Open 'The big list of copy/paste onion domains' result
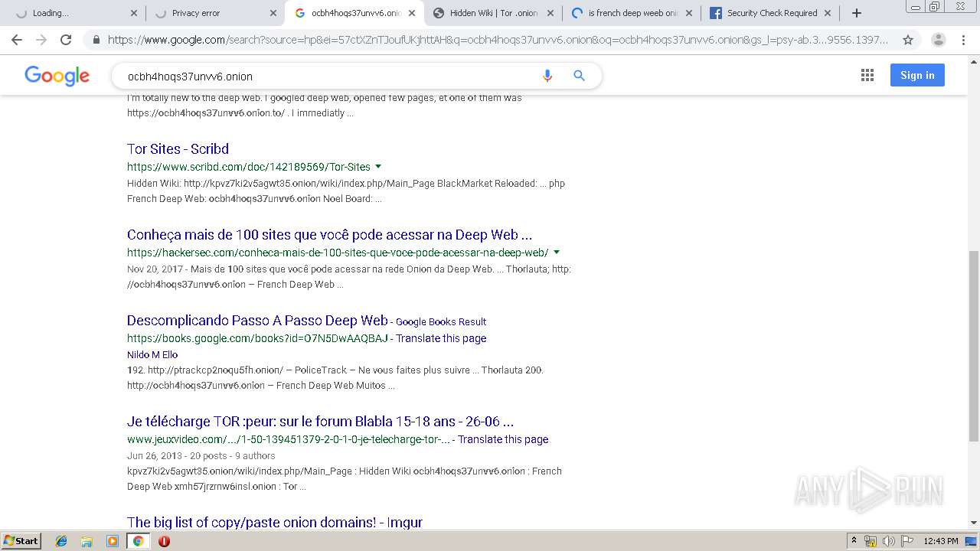The height and width of the screenshot is (551, 980). (x=275, y=522)
